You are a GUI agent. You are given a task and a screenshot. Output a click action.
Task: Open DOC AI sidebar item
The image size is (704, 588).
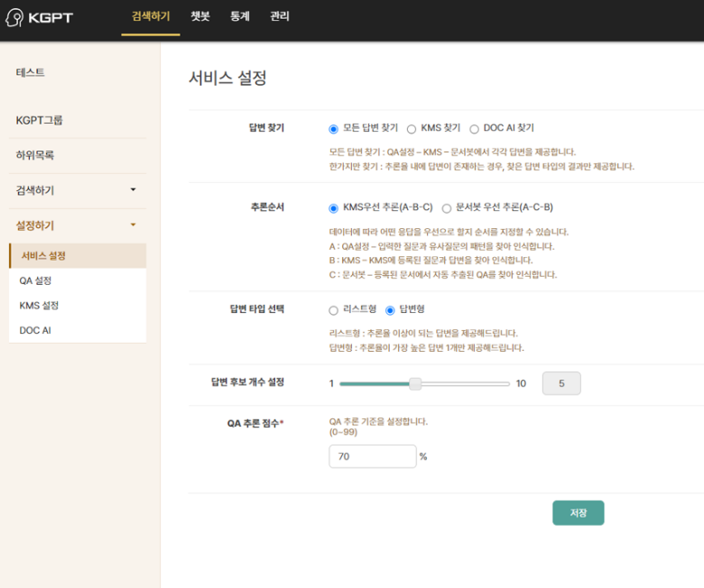point(35,331)
